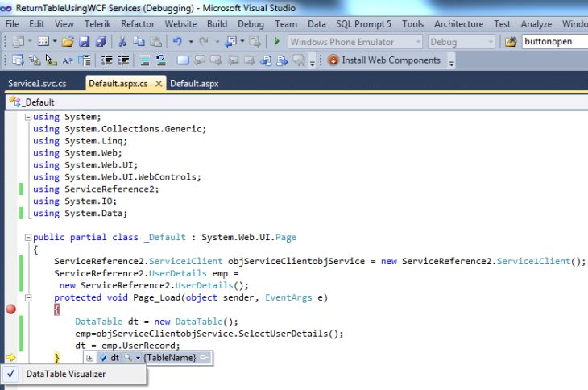Click 'using ServiceReference2;' line

pyautogui.click(x=96, y=189)
